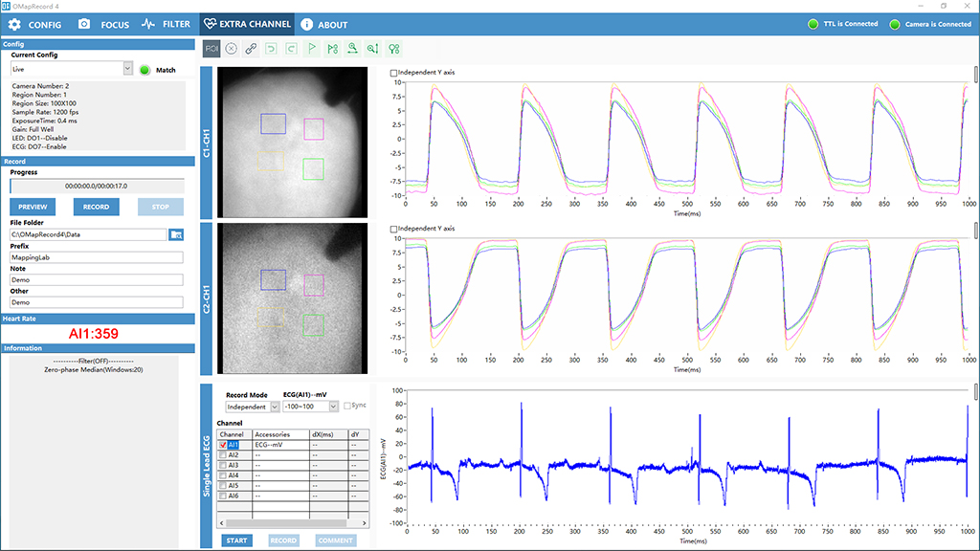Viewport: 980px width, 551px height.
Task: Click the undo arrow icon
Action: tap(271, 49)
